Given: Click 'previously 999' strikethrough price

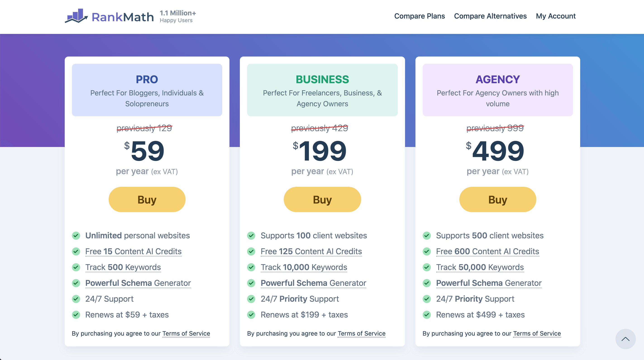Looking at the screenshot, I should pyautogui.click(x=495, y=128).
